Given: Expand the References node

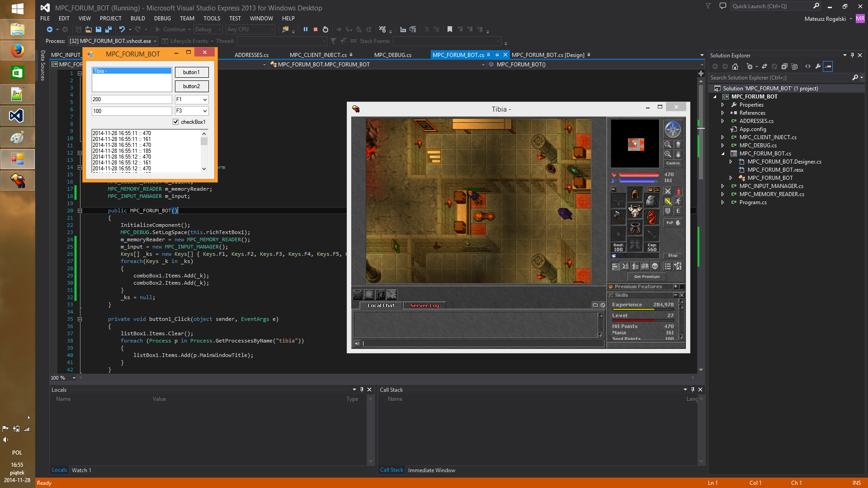Looking at the screenshot, I should click(x=722, y=113).
